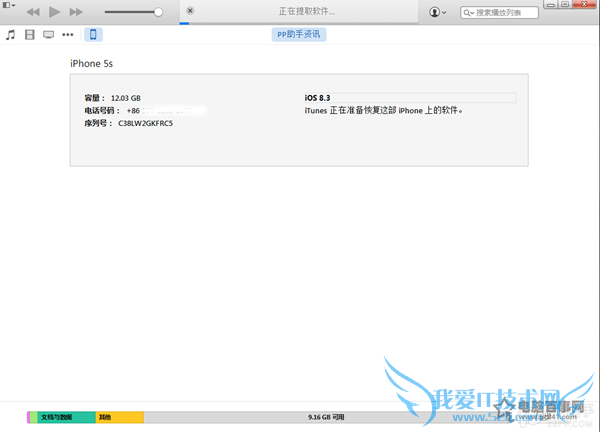The height and width of the screenshot is (432, 600).
Task: Click the iPhone 5s device title
Action: coord(91,64)
